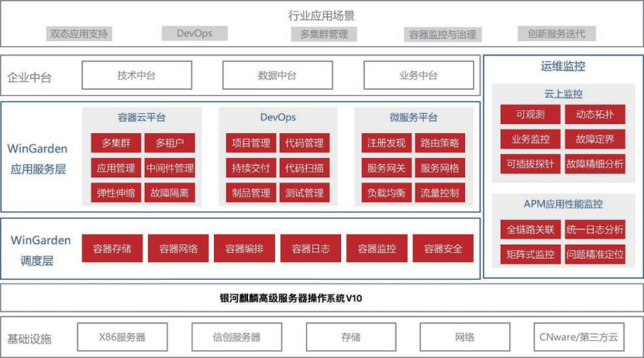The width and height of the screenshot is (644, 358).
Task: Click the 制品管理 block
Action: (x=251, y=192)
